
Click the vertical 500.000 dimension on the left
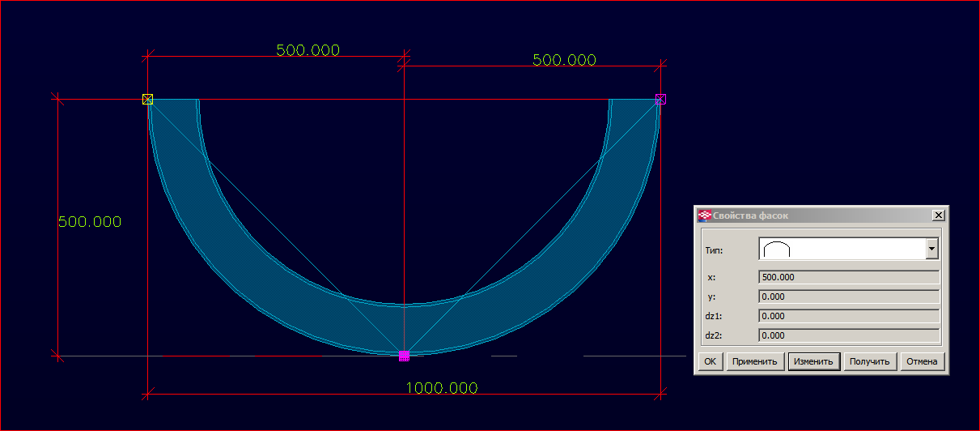[x=90, y=222]
